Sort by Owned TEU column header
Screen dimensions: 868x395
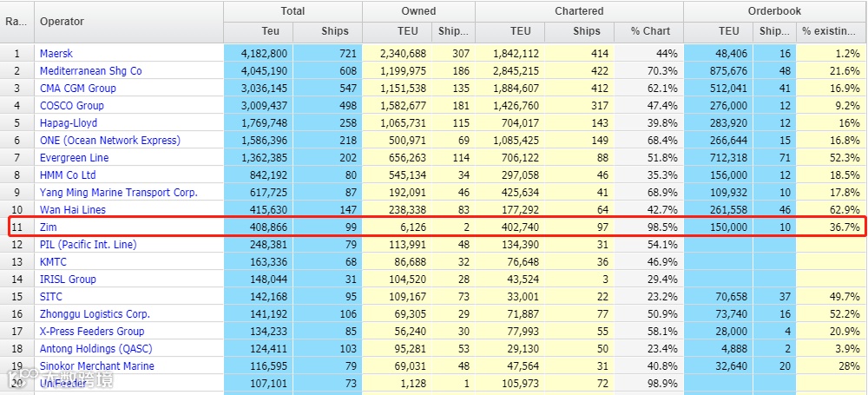click(x=398, y=31)
